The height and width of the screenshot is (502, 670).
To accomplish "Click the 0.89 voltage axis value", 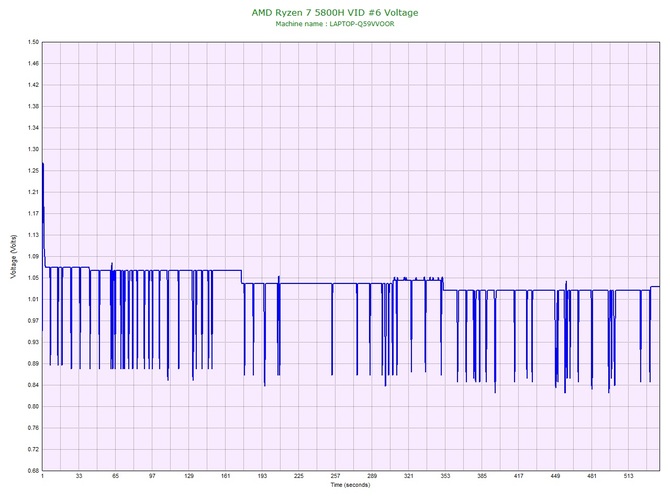I will pyautogui.click(x=33, y=364).
